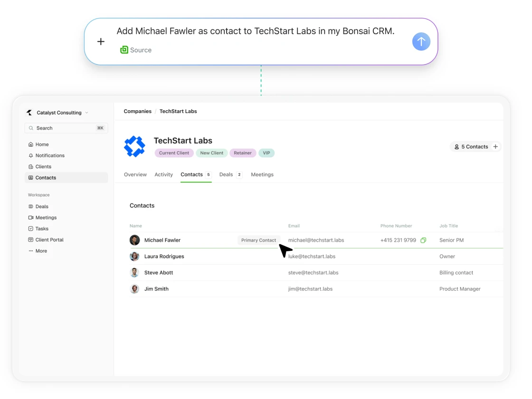Open Jim Smith contact
The image size is (532, 399).
click(156, 289)
